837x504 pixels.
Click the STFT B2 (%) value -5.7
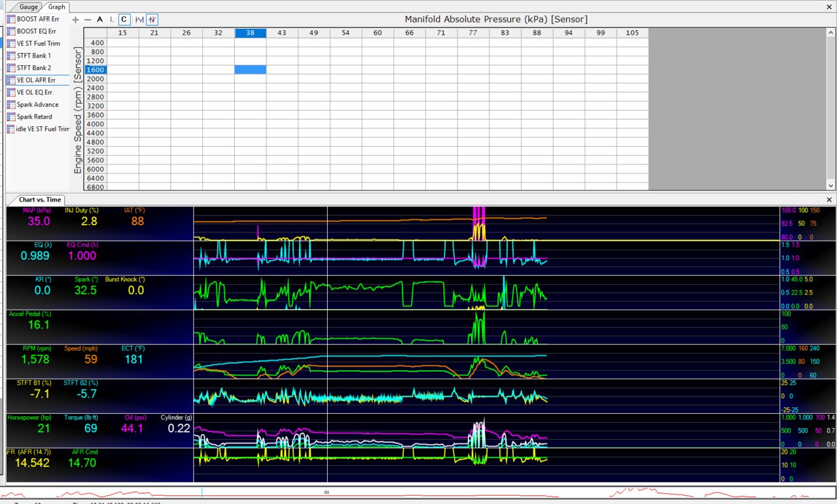point(86,394)
